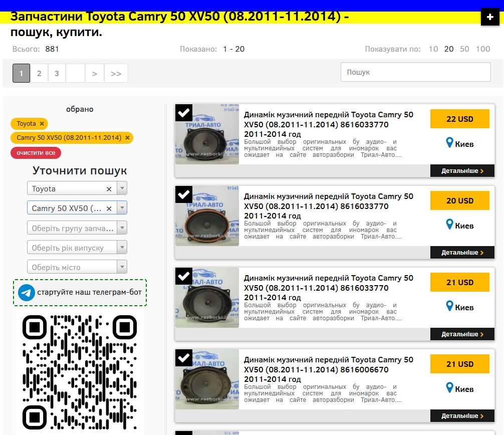Open the speaker thumbnail of the 22 USD listing
The image size is (504, 435).
[207, 134]
